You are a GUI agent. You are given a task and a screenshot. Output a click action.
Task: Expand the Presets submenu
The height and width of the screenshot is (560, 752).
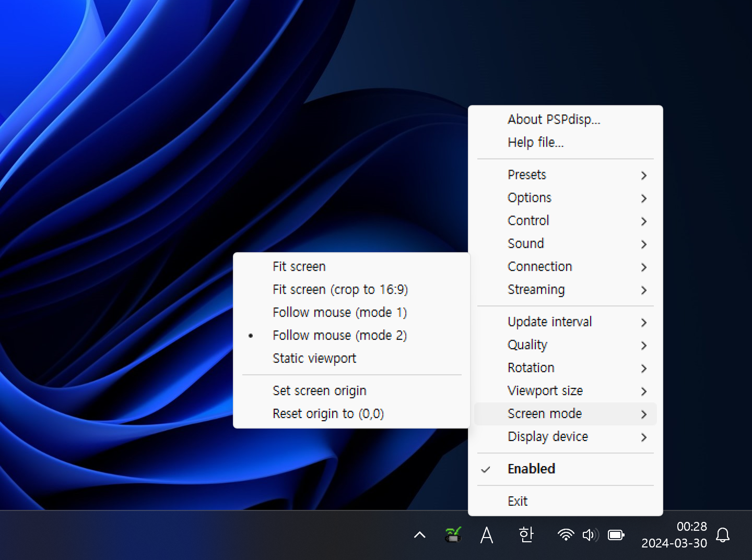(566, 175)
